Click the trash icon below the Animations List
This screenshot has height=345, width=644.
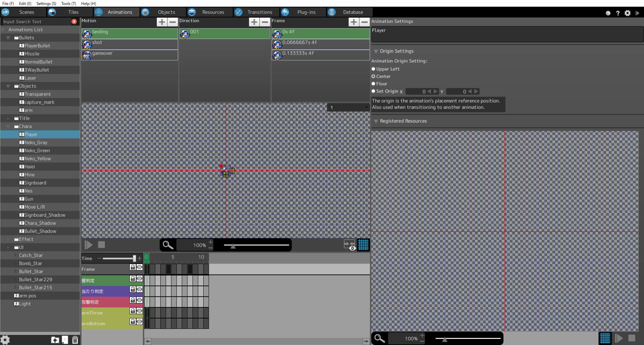tap(74, 340)
